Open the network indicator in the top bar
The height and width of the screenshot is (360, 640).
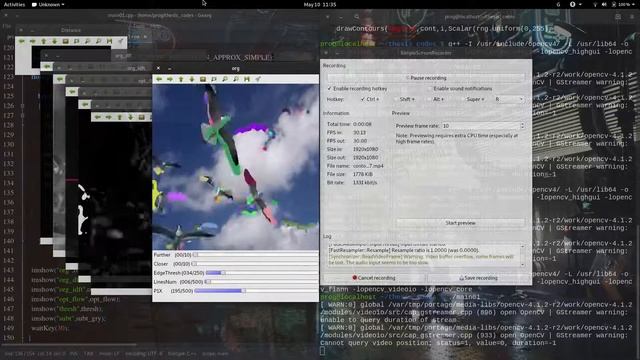point(595,4)
